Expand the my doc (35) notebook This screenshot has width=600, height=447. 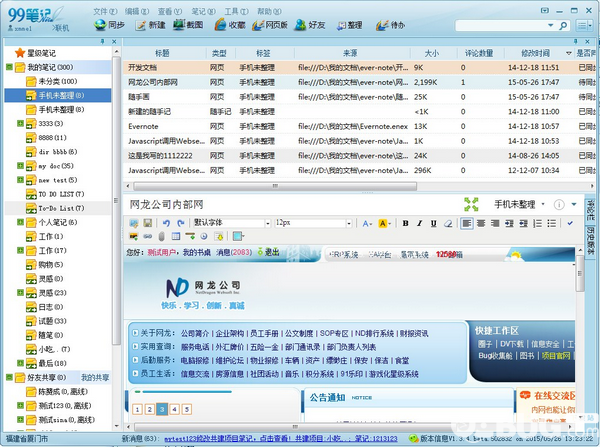click(20, 165)
